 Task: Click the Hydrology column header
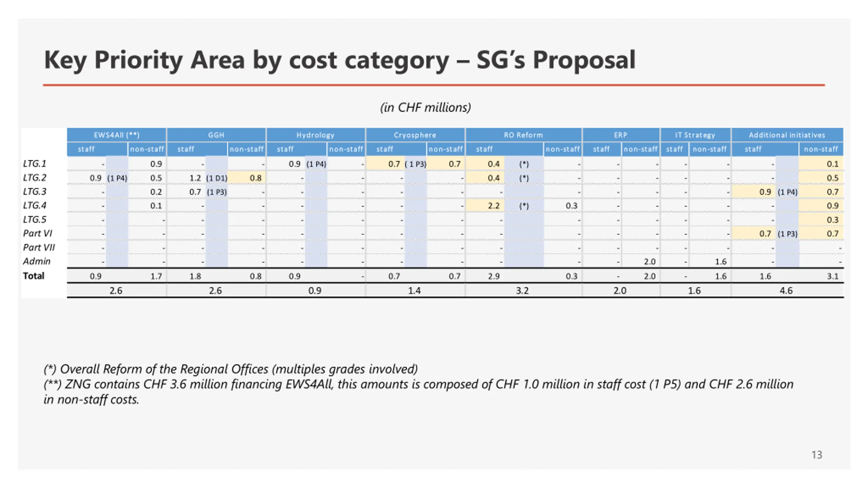pyautogui.click(x=316, y=135)
